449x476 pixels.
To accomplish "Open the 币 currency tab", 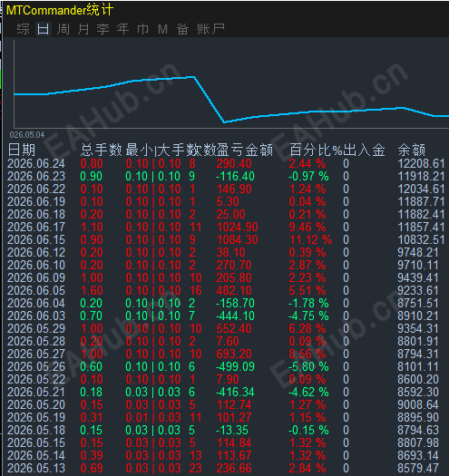I will point(142,29).
